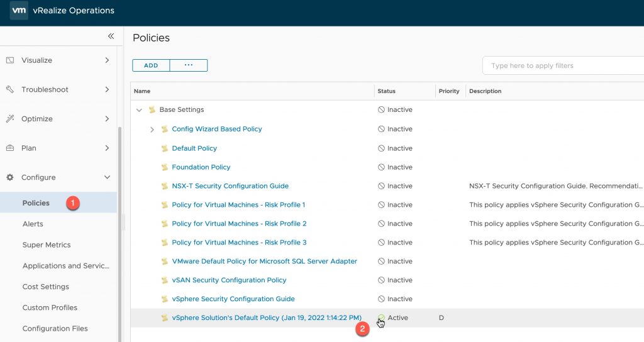This screenshot has width=644, height=342.
Task: Click the Config Wizard Based Policy scroll icon
Action: pos(164,129)
